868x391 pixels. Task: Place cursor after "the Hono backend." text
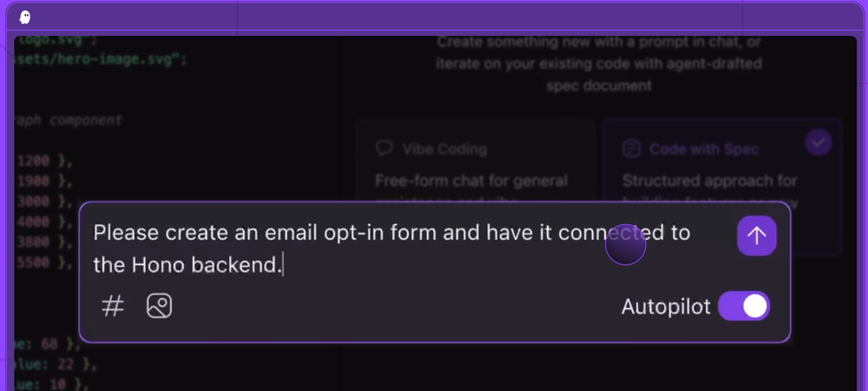(x=283, y=265)
